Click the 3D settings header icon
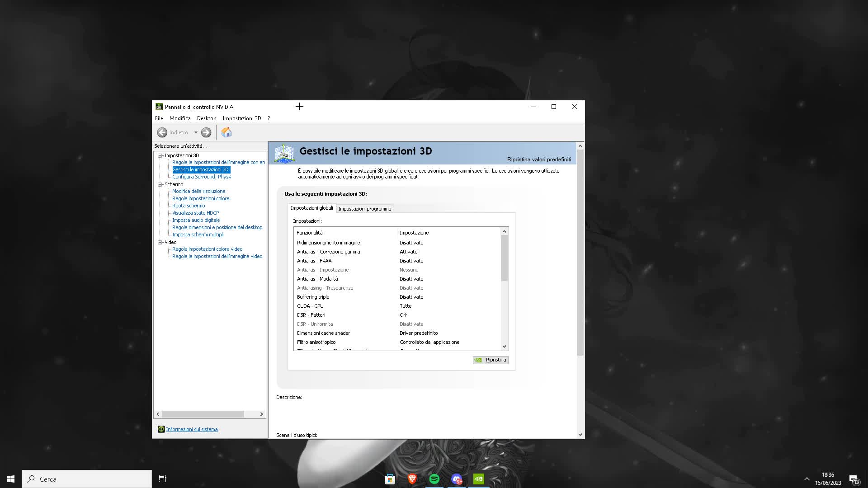The height and width of the screenshot is (488, 868). (x=284, y=153)
